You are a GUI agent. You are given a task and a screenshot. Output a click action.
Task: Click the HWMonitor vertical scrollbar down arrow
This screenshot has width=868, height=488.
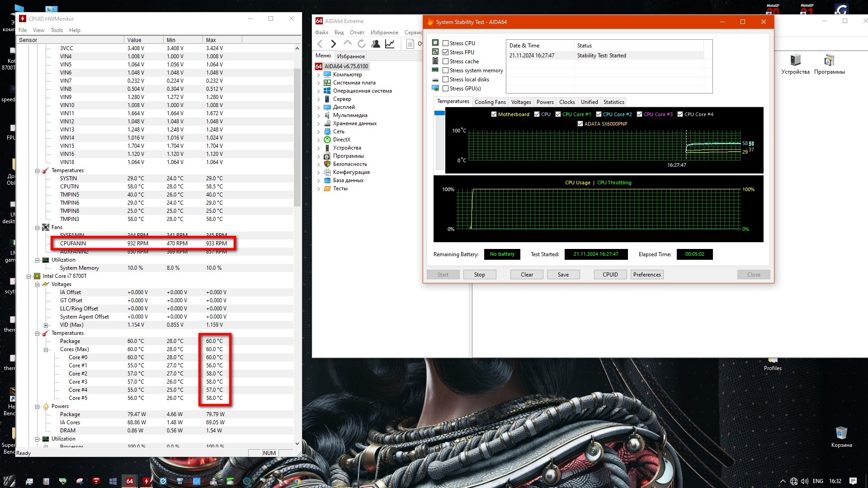297,444
